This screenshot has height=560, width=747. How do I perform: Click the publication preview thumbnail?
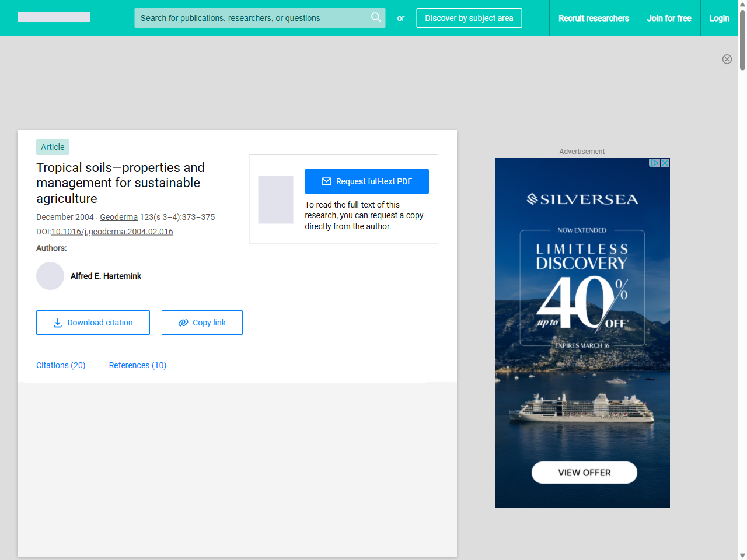[x=275, y=199]
